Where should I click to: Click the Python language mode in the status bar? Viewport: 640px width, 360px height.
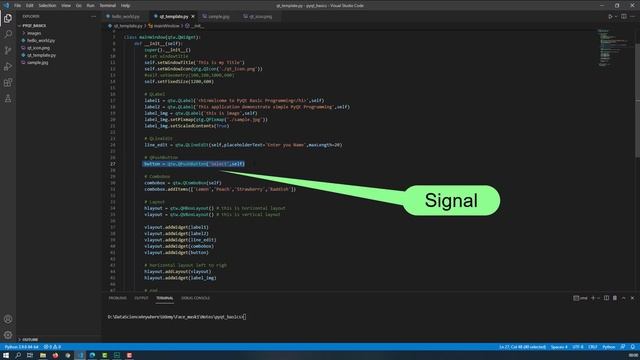(609, 347)
